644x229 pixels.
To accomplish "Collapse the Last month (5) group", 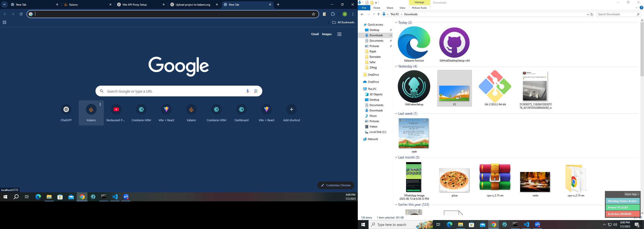I will click(x=396, y=157).
